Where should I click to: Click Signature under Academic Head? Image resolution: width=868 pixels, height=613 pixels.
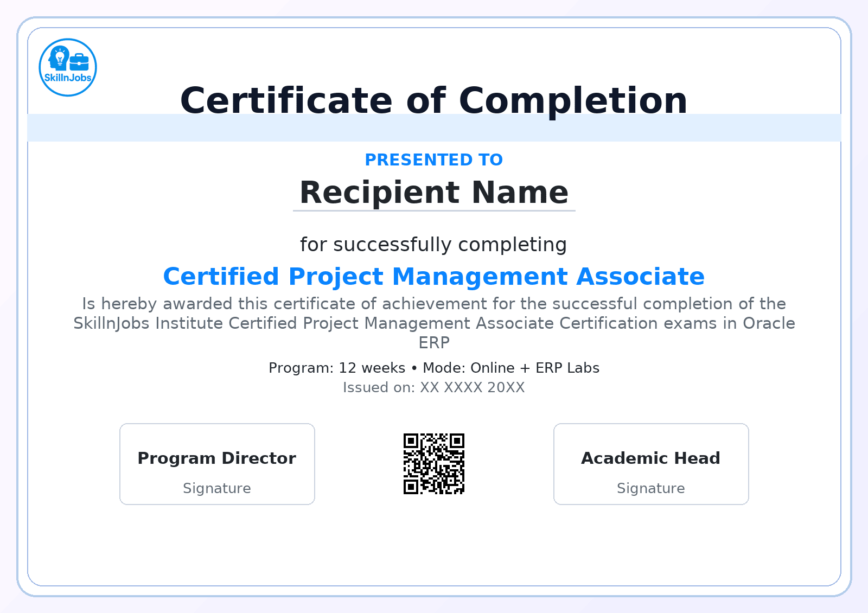coord(651,488)
